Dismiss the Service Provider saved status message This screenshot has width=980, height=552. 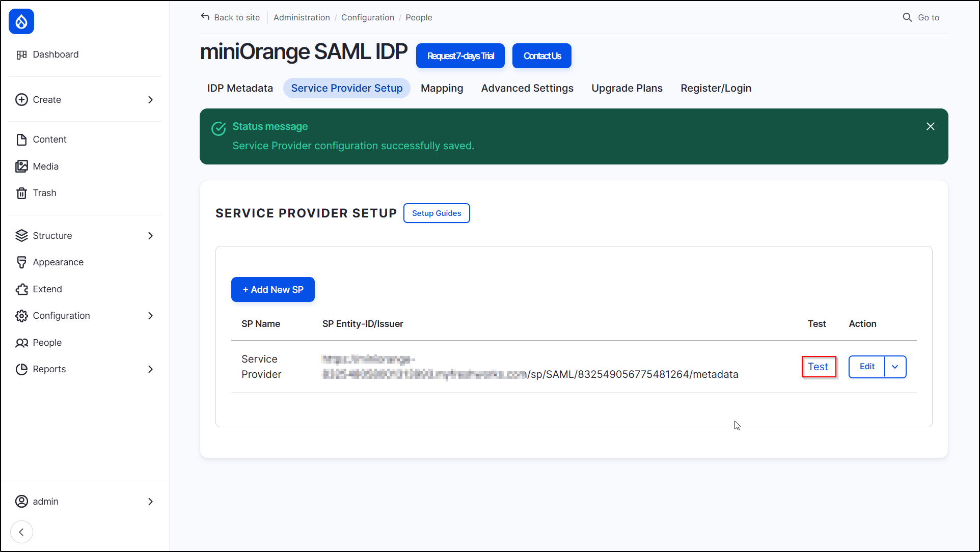click(x=930, y=126)
